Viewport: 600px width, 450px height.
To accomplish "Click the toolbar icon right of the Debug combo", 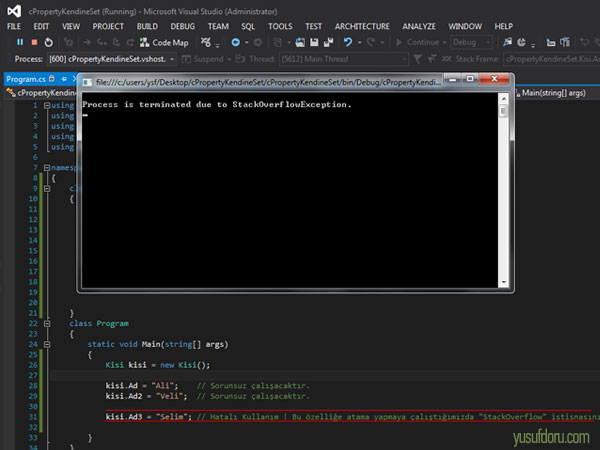I will pos(507,42).
